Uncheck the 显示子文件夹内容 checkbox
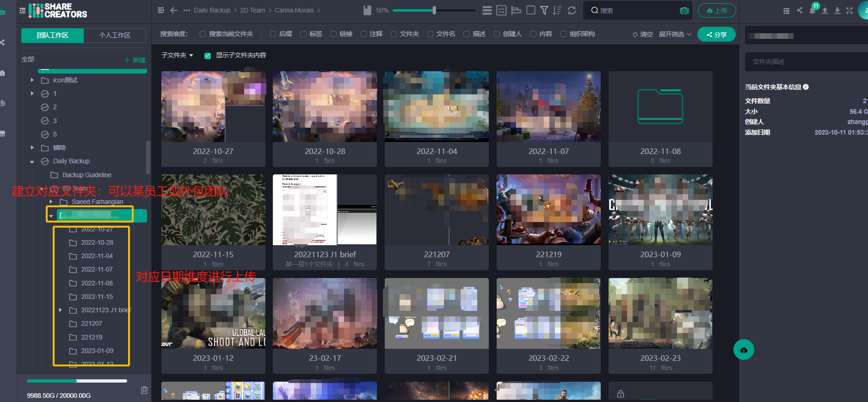Viewport: 868px width, 402px height. (x=208, y=56)
